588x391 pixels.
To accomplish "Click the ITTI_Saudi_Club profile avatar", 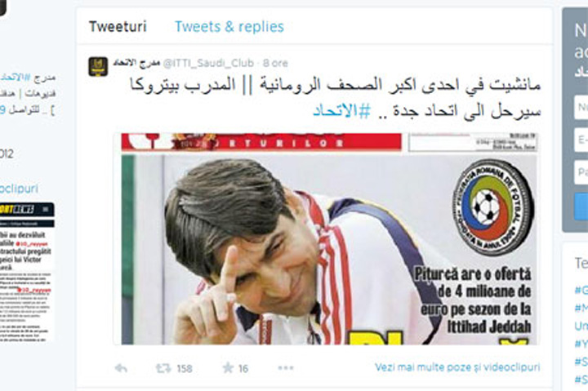I will [98, 67].
